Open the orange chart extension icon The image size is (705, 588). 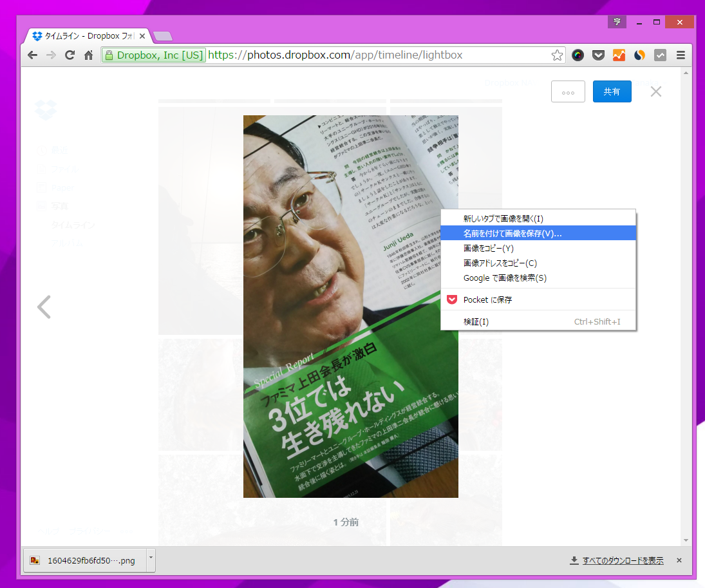619,55
